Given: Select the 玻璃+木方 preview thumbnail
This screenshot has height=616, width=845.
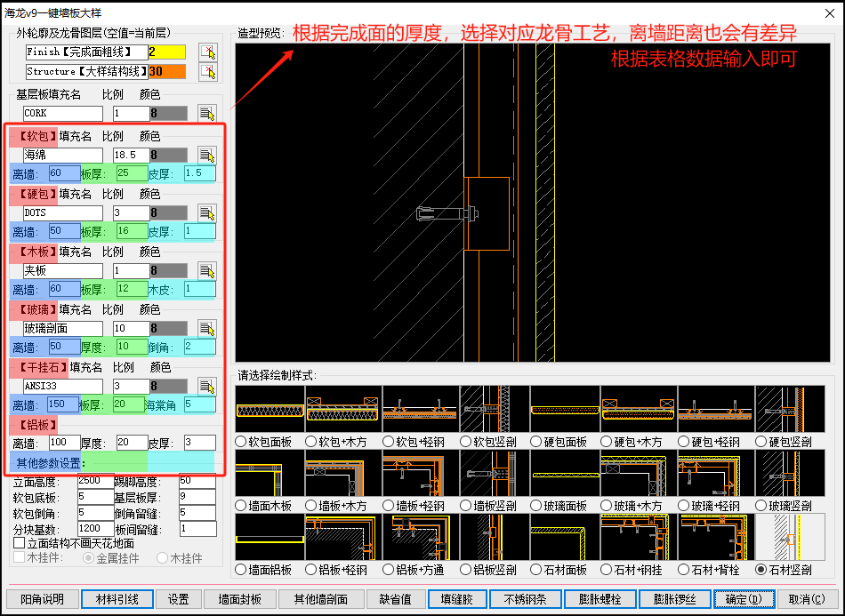Looking at the screenshot, I should point(640,473).
